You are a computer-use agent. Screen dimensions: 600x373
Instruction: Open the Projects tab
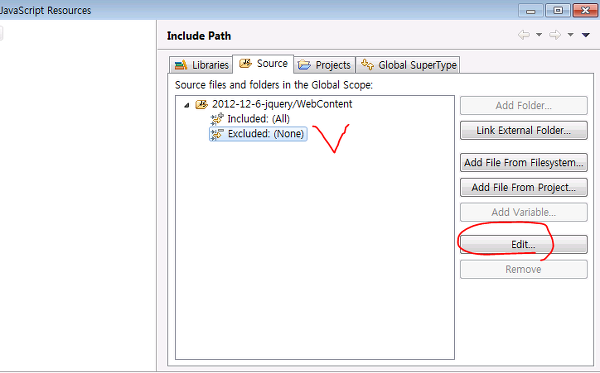point(324,65)
